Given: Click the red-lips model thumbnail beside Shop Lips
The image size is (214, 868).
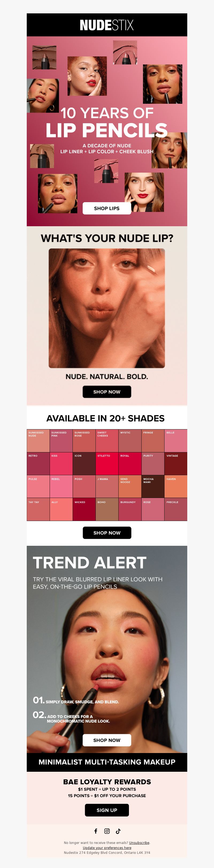Looking at the screenshot, I should [x=144, y=192].
